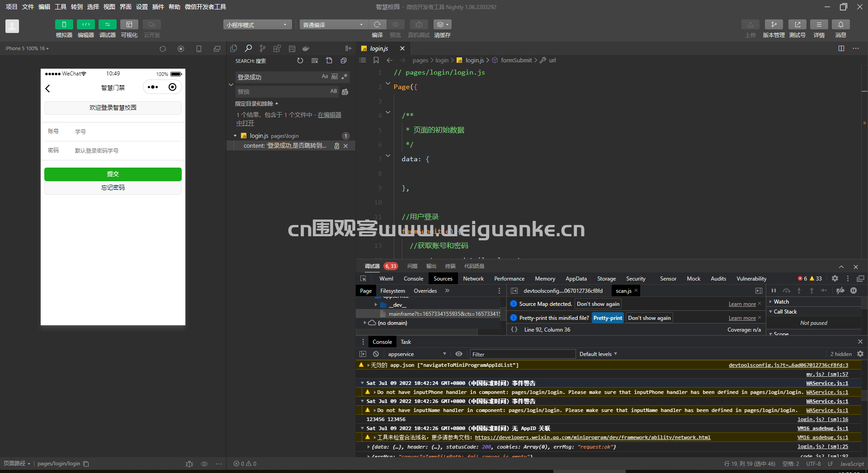Switch to the Network devtools tab
Image resolution: width=868 pixels, height=473 pixels.
click(473, 279)
